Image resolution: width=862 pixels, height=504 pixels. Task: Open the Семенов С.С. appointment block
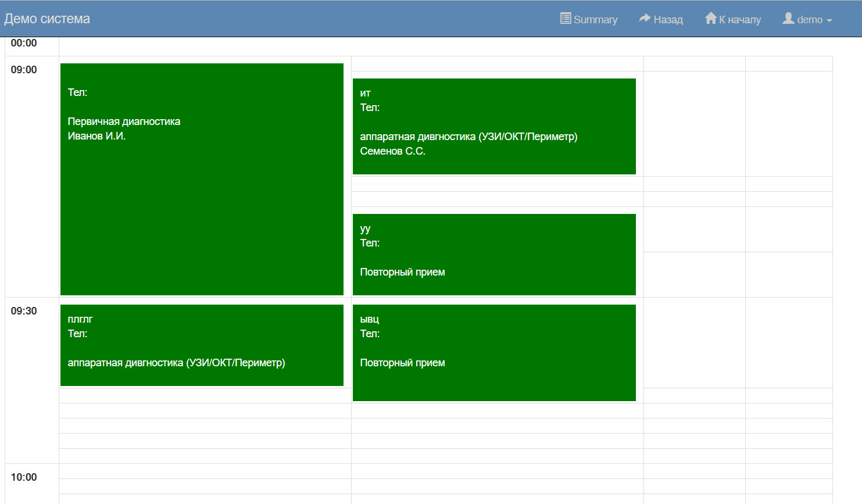(494, 126)
